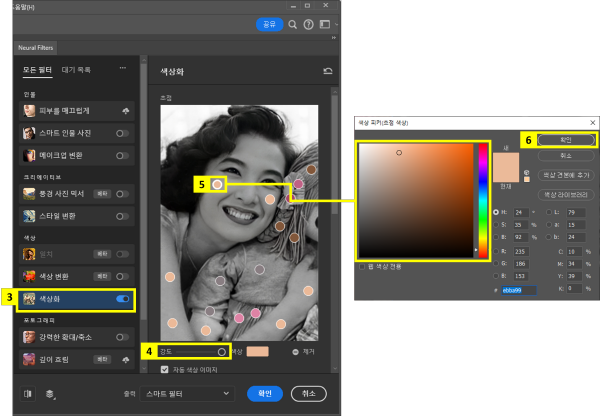Enable the 메이크업 변환 filter toggle

[x=122, y=156]
